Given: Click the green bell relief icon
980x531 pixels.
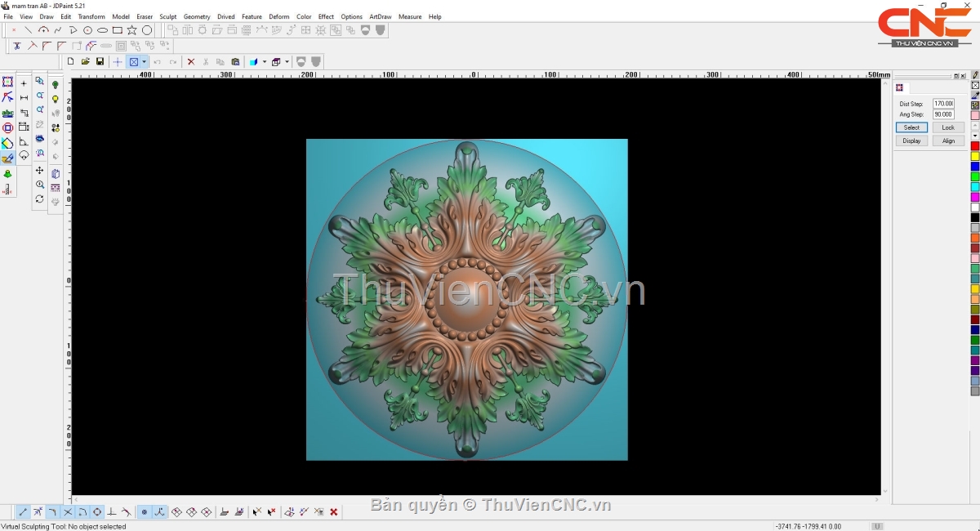Looking at the screenshot, I should click(x=7, y=174).
